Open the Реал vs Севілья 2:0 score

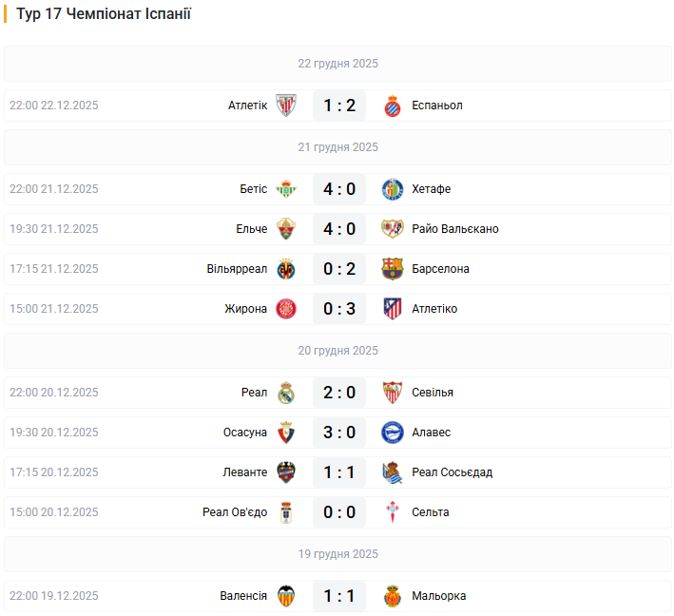339,393
